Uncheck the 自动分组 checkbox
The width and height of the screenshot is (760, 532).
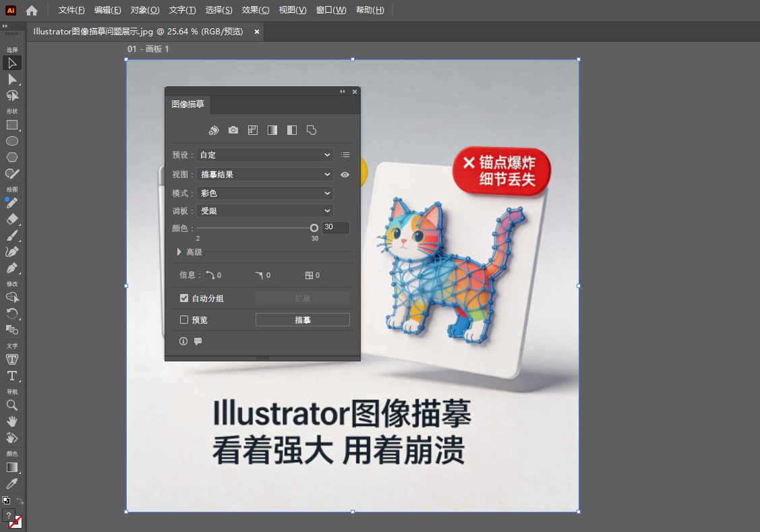click(184, 298)
